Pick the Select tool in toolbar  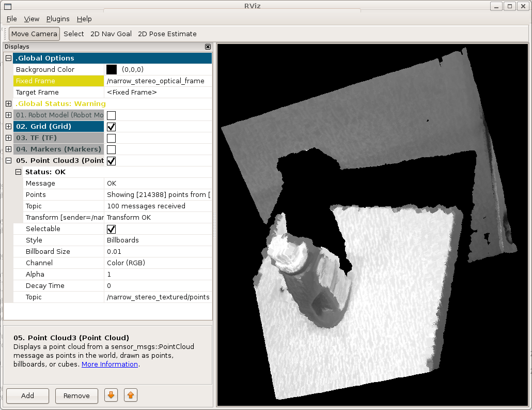(x=74, y=34)
